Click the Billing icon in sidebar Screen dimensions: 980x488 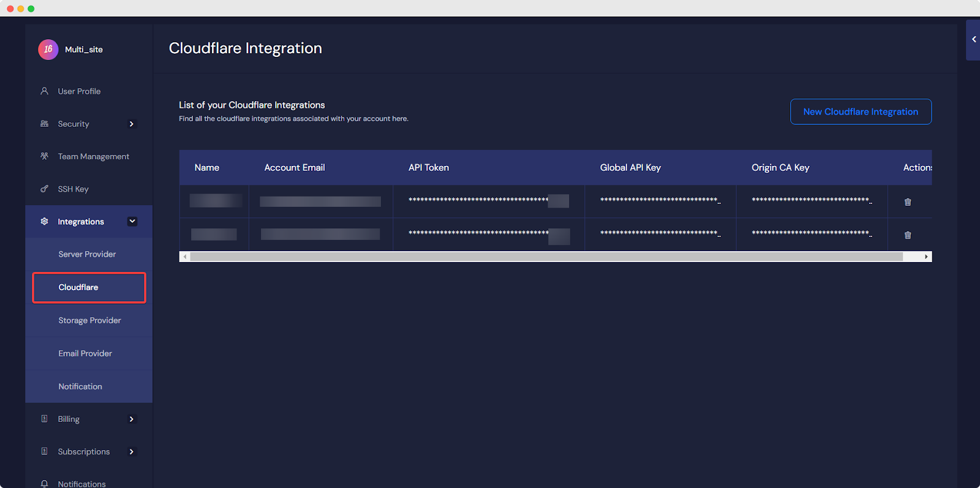pyautogui.click(x=44, y=419)
